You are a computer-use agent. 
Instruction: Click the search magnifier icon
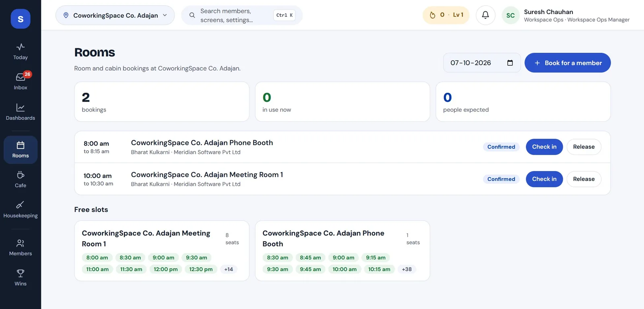192,15
